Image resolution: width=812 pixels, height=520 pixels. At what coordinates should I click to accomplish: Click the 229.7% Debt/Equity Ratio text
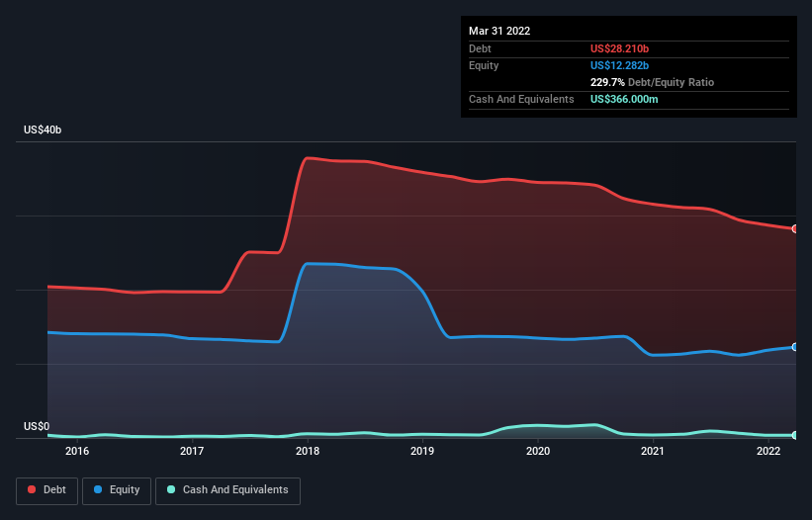652,82
